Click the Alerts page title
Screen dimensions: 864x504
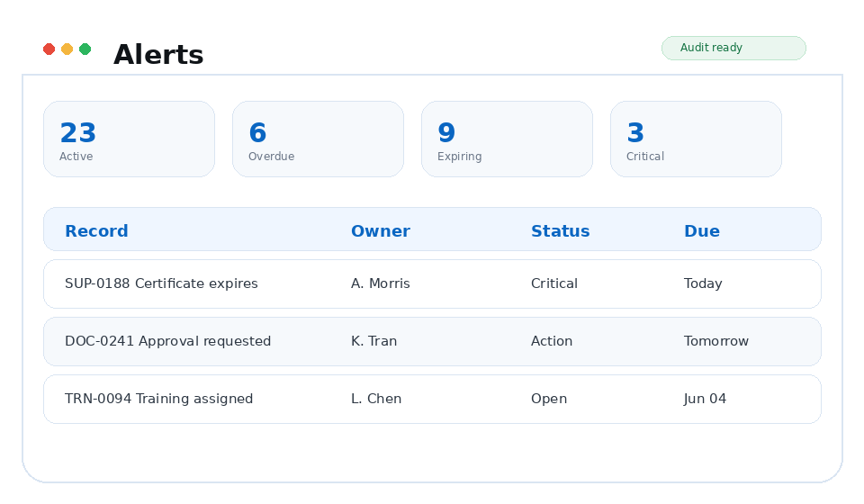(x=158, y=55)
